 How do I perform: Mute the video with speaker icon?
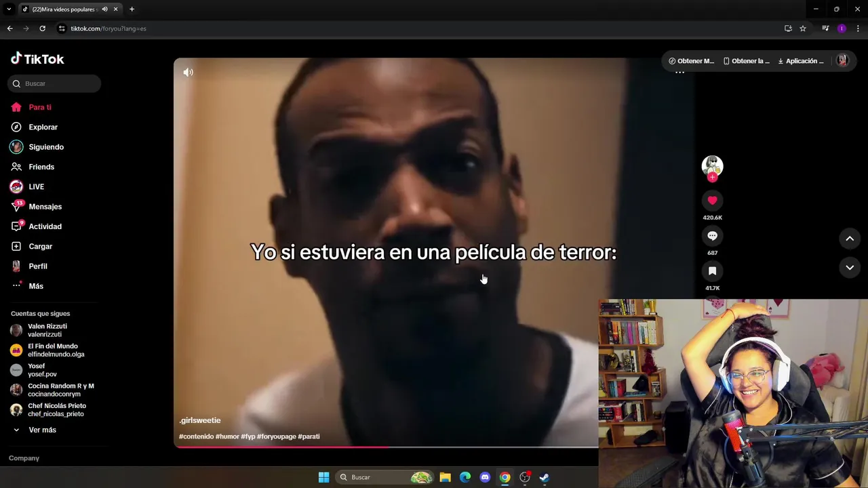[188, 72]
